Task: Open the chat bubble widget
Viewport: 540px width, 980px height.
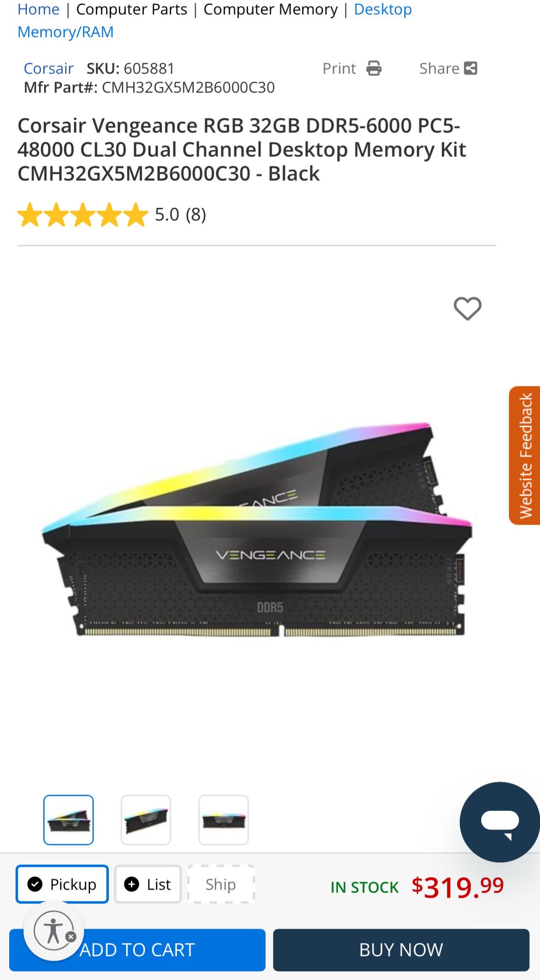Action: [x=500, y=822]
